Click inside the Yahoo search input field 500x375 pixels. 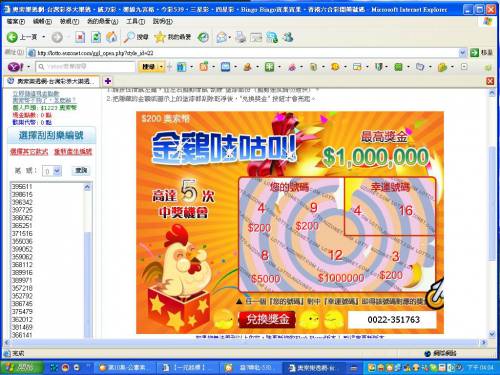(x=86, y=67)
